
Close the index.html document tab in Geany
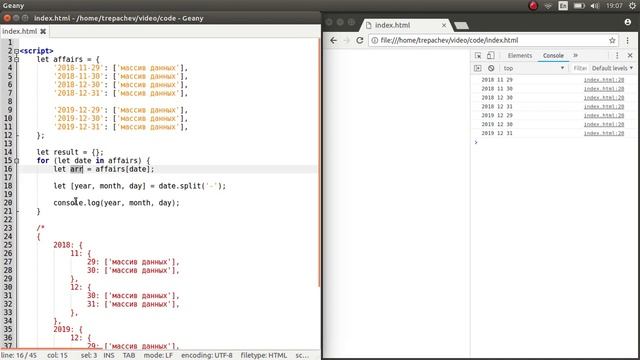pos(43,31)
